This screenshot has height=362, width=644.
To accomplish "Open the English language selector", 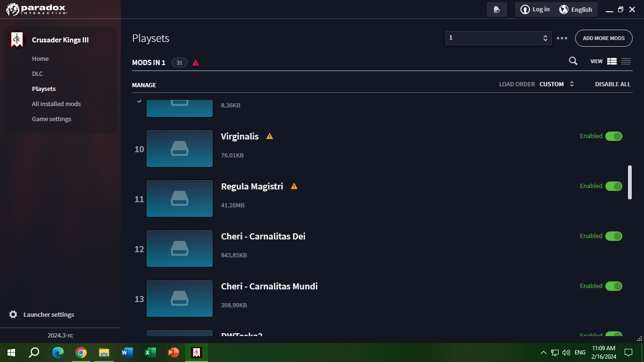I will 576,9.
